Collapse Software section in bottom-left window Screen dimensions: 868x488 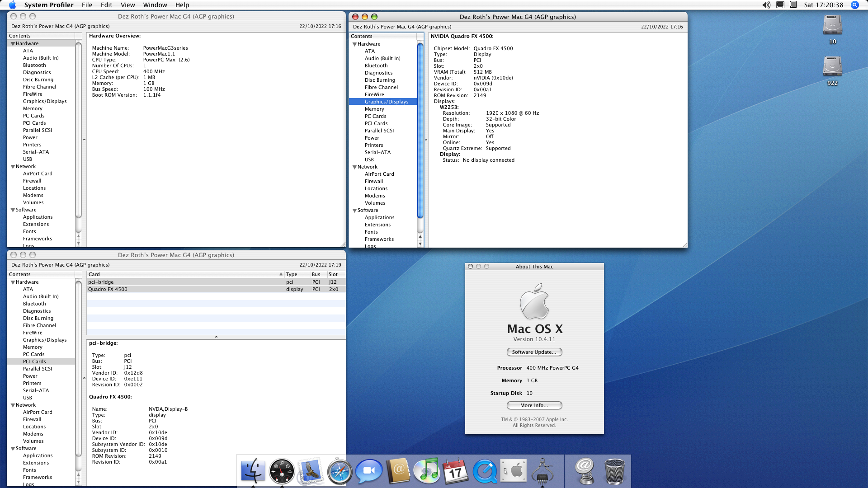point(13,449)
